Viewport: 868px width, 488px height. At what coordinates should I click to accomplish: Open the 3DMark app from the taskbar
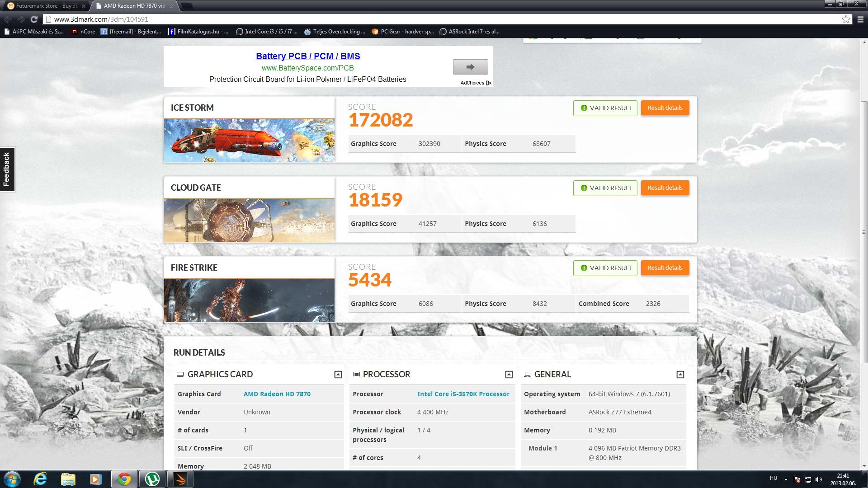point(180,479)
